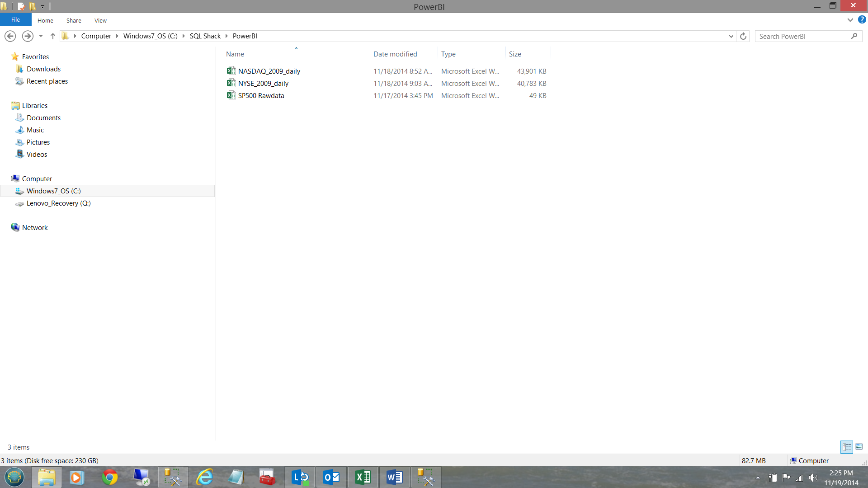Go up one folder level
The image size is (868, 488).
coord(53,36)
